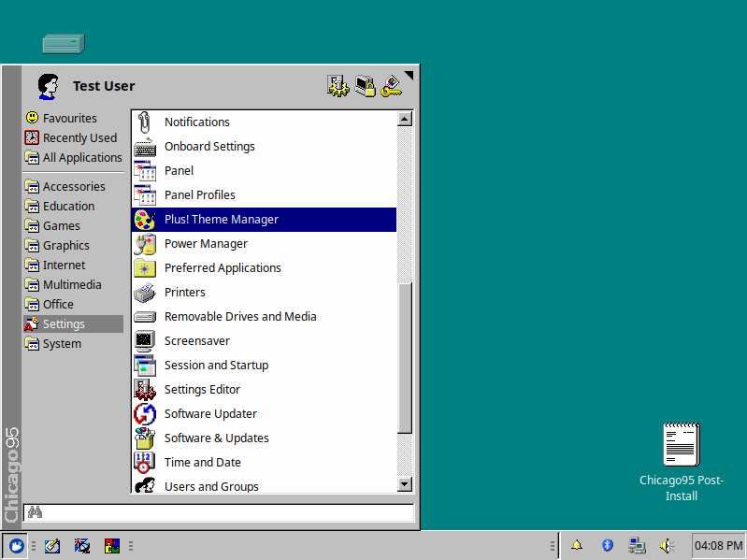Viewport: 747px width, 560px height.
Task: Launch Plus! Theme Manager palette icon
Action: click(144, 220)
